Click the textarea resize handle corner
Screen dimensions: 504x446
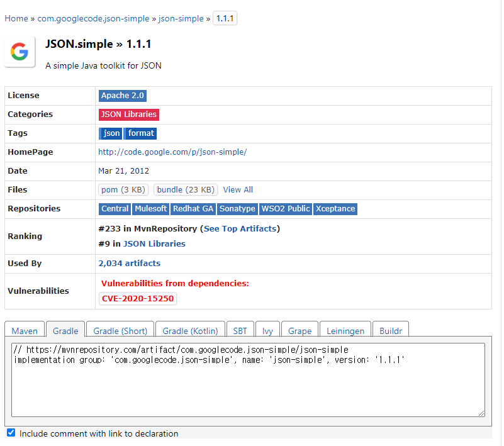[481, 413]
